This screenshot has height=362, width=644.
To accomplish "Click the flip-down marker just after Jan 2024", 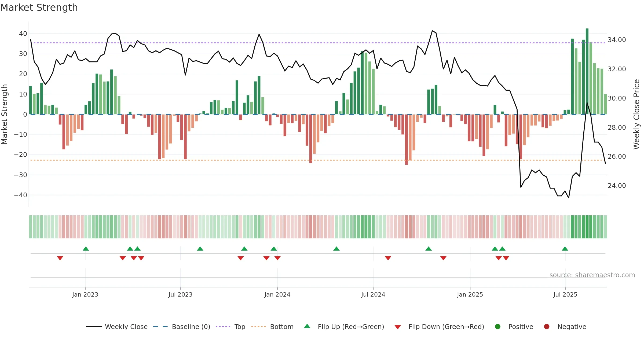I will (277, 258).
